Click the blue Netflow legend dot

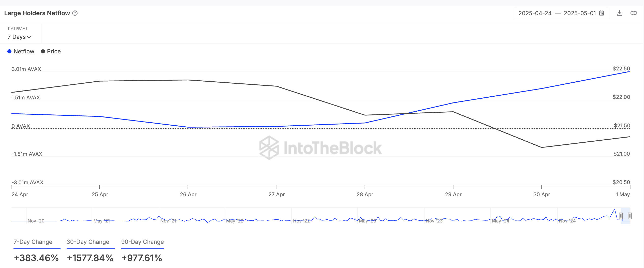pyautogui.click(x=9, y=51)
